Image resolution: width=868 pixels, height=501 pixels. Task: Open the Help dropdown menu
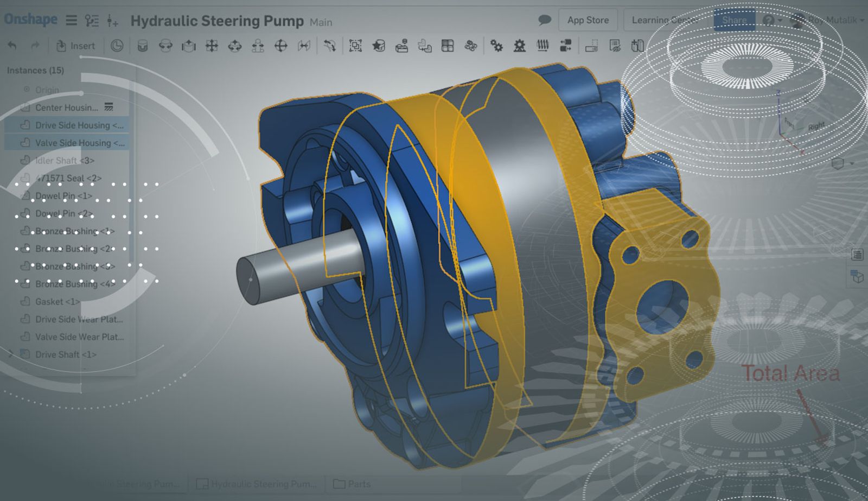coord(771,21)
